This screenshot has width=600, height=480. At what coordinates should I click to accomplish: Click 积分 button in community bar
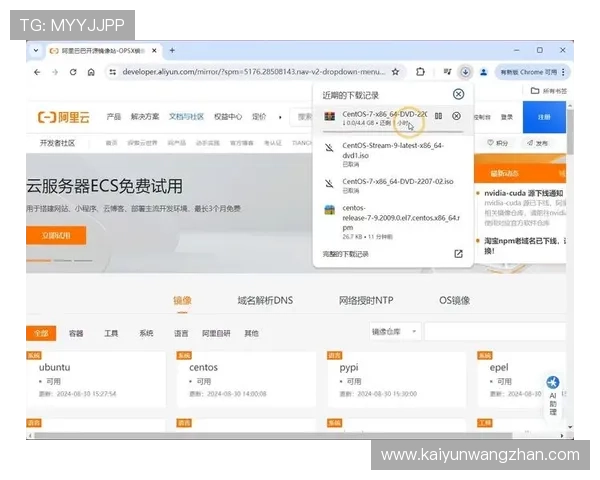pyautogui.click(x=497, y=143)
